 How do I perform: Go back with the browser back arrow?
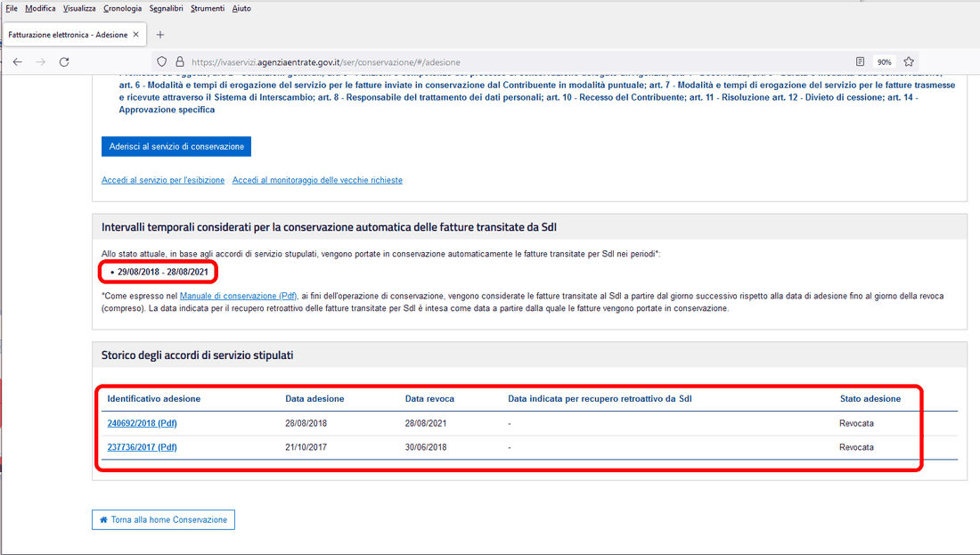coord(18,61)
